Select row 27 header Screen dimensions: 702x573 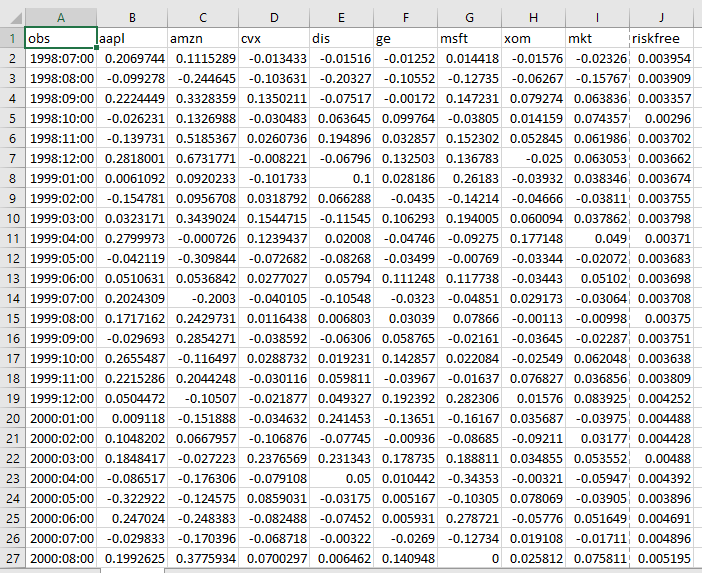click(13, 559)
